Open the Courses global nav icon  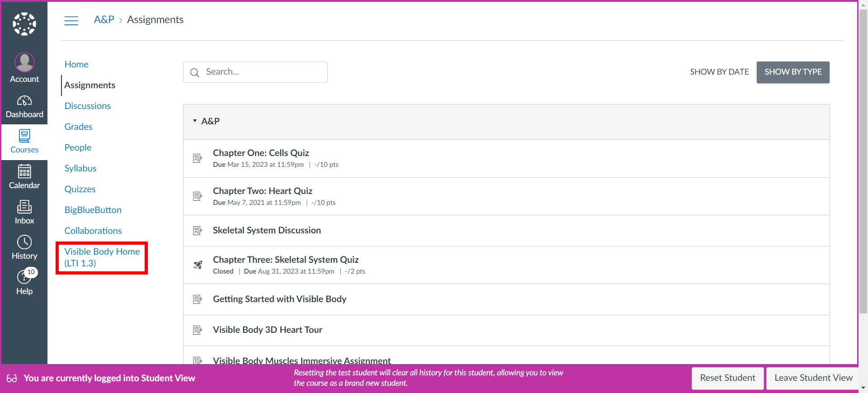click(24, 142)
